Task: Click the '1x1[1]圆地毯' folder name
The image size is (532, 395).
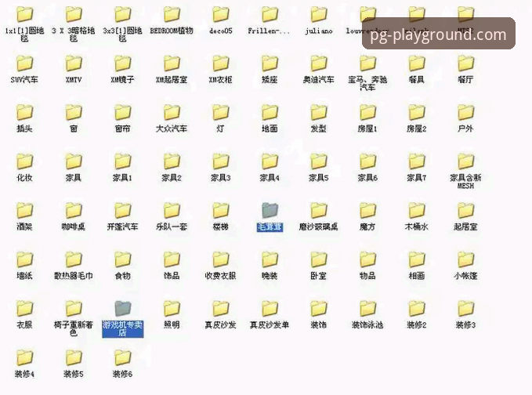Action: [24, 34]
